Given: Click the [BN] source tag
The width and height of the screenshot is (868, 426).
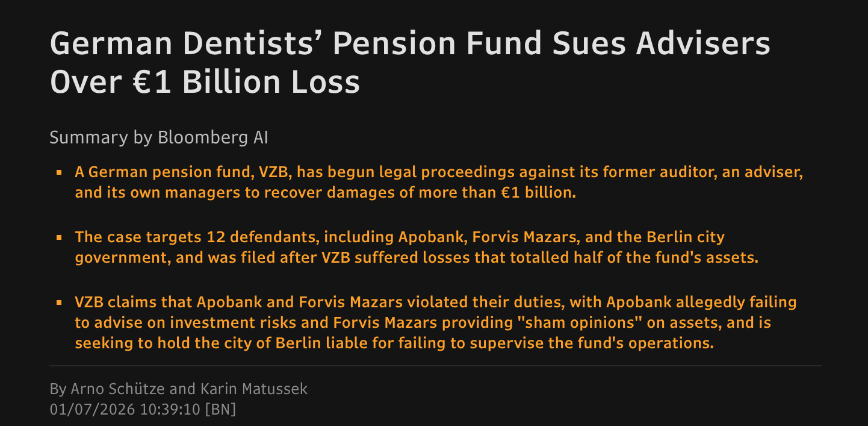Looking at the screenshot, I should 220,409.
